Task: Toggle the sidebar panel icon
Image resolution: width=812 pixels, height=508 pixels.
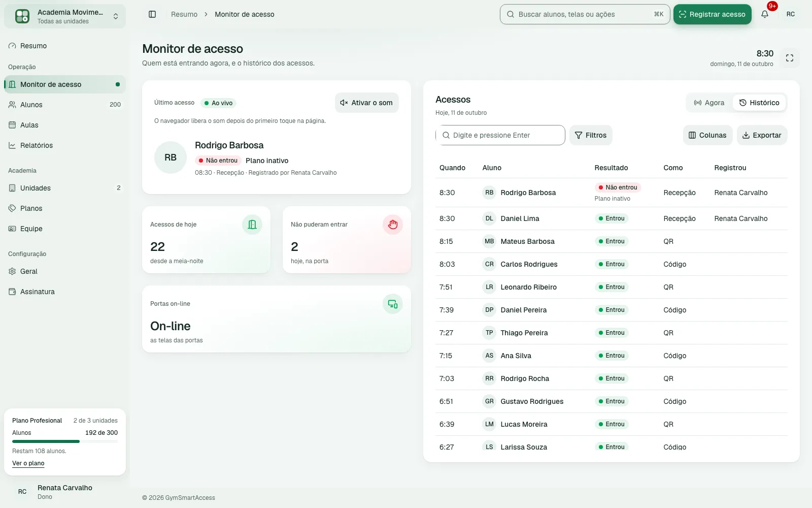Action: click(x=152, y=14)
